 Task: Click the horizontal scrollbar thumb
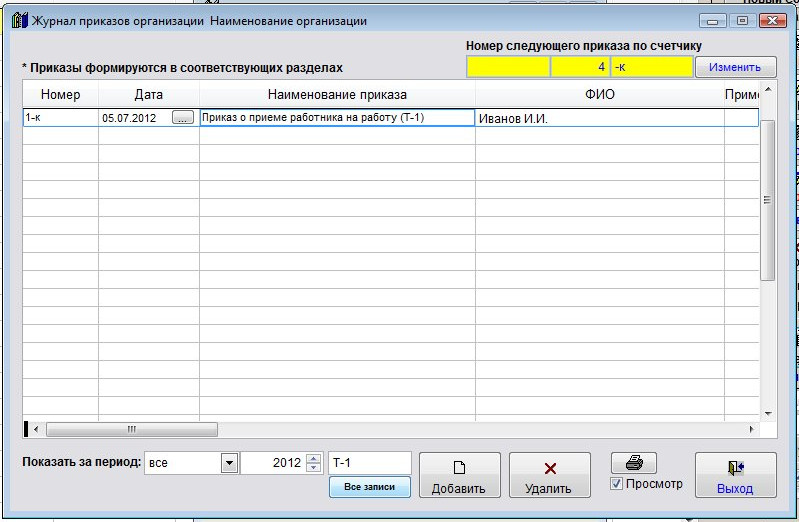coord(131,429)
